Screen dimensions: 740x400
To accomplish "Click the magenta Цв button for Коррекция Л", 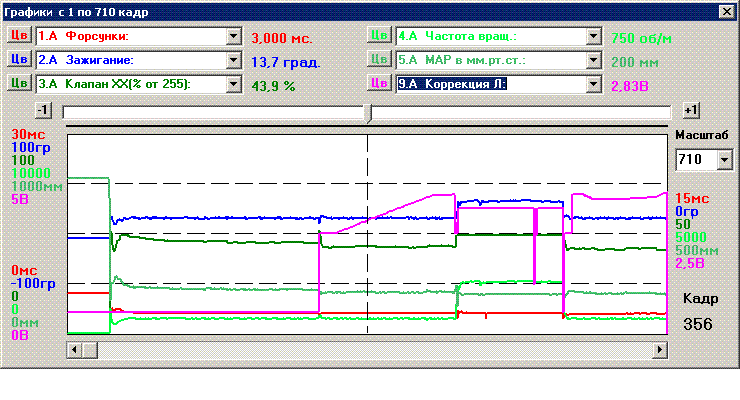I will 379,84.
